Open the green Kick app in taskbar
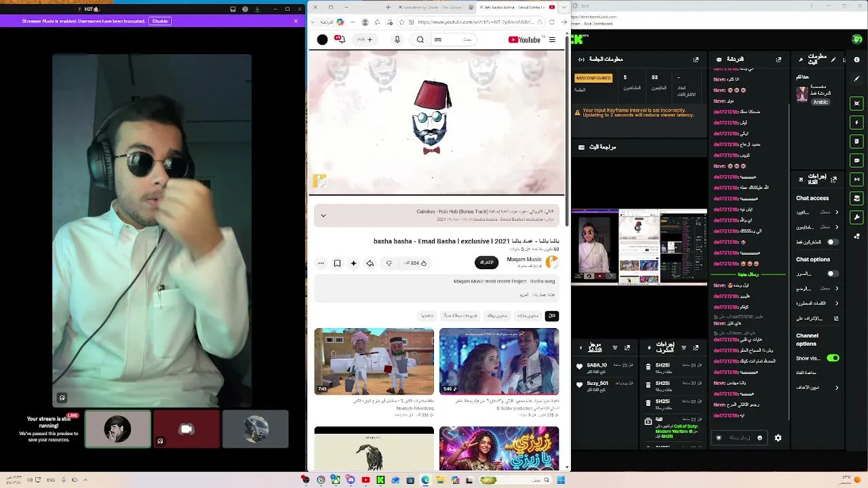This screenshot has height=488, width=868. (380, 480)
